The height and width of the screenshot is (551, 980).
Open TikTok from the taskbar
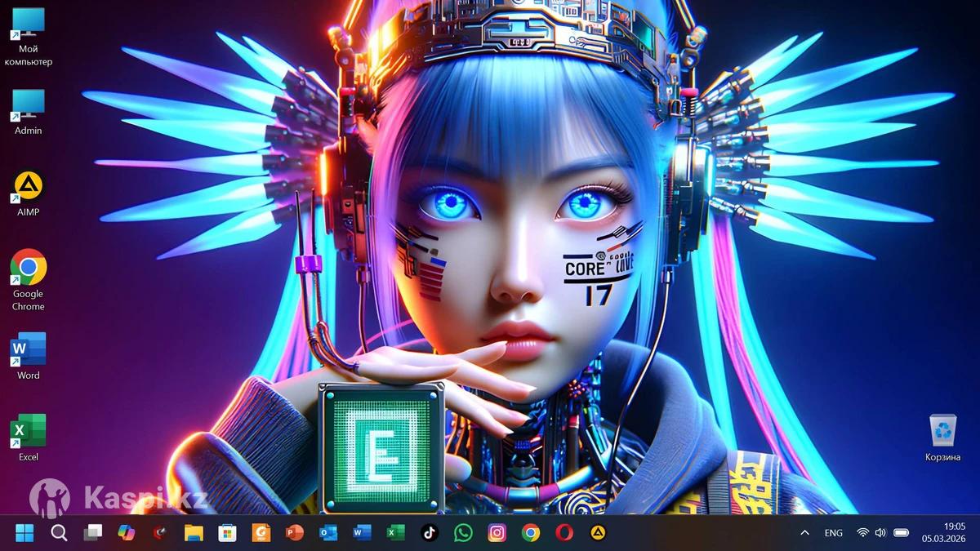(x=430, y=533)
